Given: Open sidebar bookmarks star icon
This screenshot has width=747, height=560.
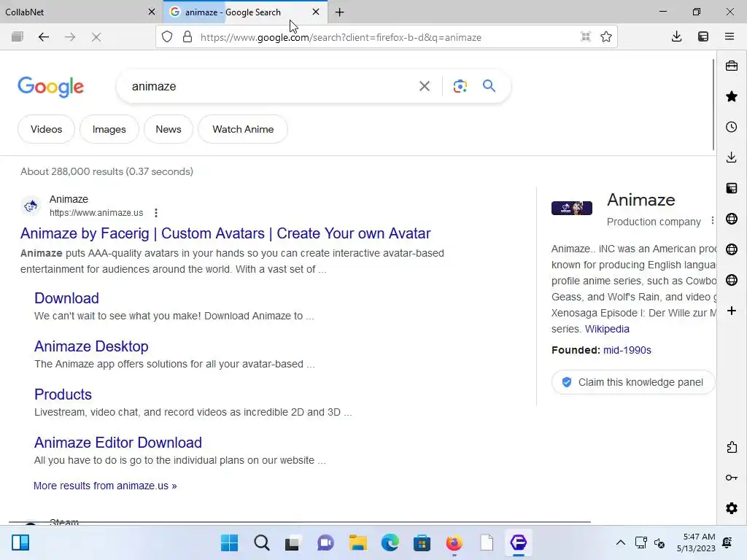Looking at the screenshot, I should tap(732, 97).
